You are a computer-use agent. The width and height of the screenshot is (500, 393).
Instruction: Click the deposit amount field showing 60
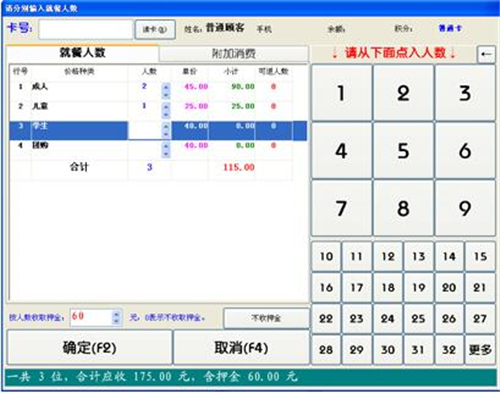[x=91, y=317]
